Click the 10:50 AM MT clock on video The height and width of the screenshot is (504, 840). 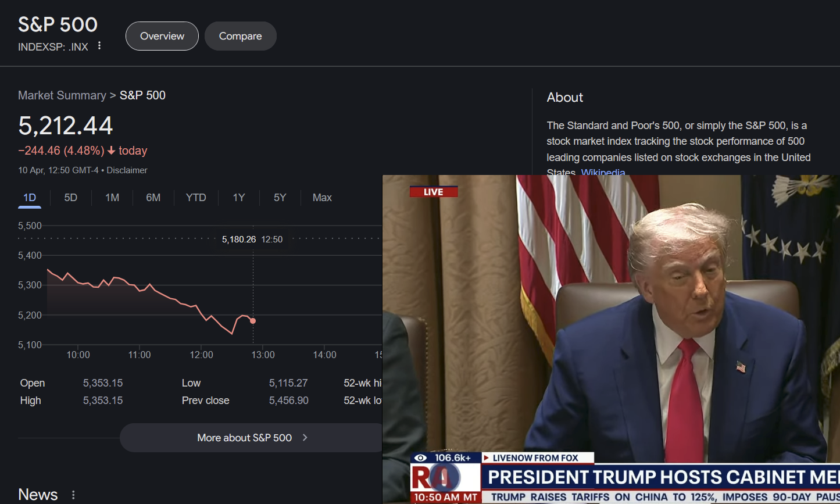446,498
